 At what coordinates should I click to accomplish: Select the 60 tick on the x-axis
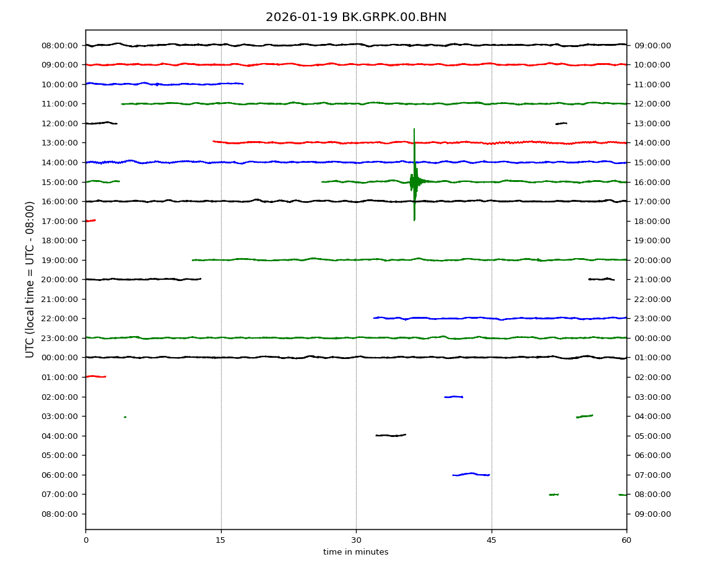click(627, 540)
